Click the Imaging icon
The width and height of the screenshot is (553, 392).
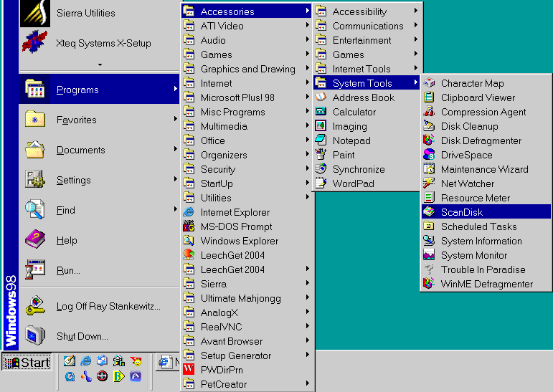(x=321, y=126)
